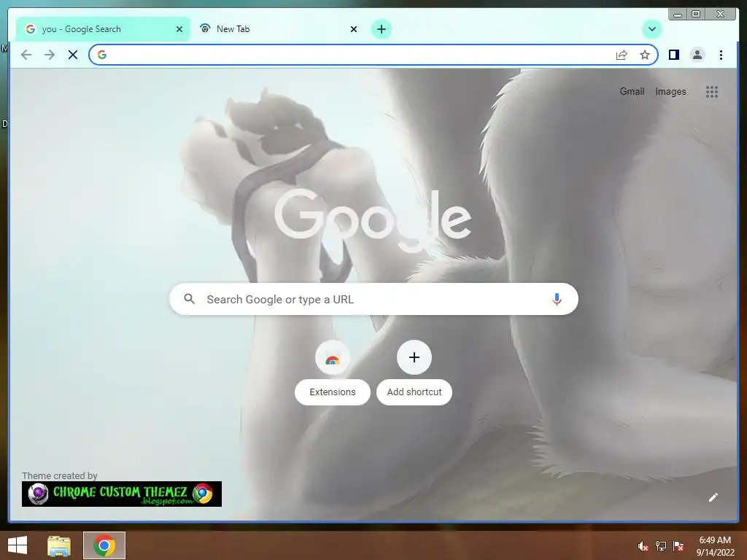Open the network tray icon
Image resolution: width=747 pixels, height=560 pixels.
pyautogui.click(x=660, y=545)
